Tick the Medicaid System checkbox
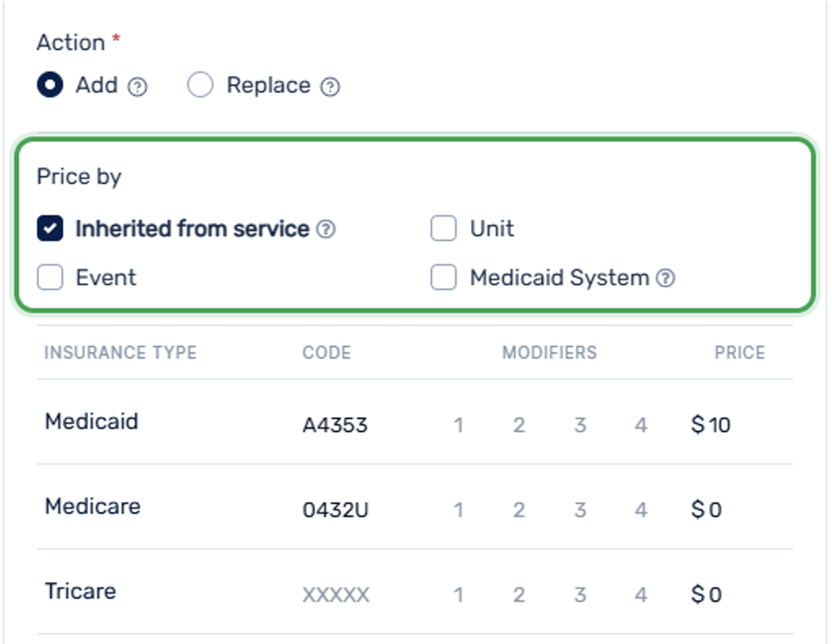The height and width of the screenshot is (644, 832). [444, 277]
